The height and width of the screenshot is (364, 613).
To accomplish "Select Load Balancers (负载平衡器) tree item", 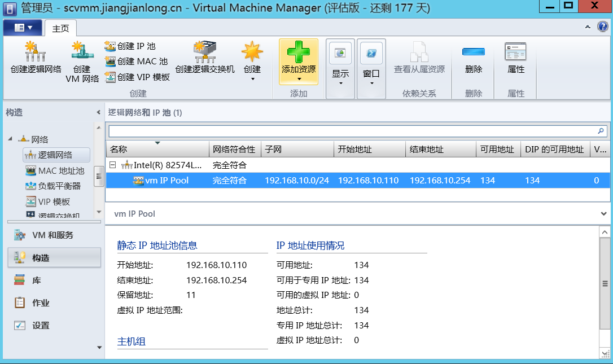I will click(x=53, y=186).
